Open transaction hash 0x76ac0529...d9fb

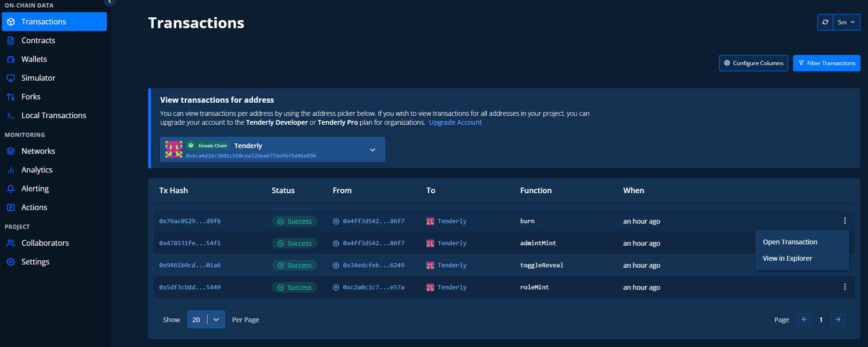tap(190, 221)
